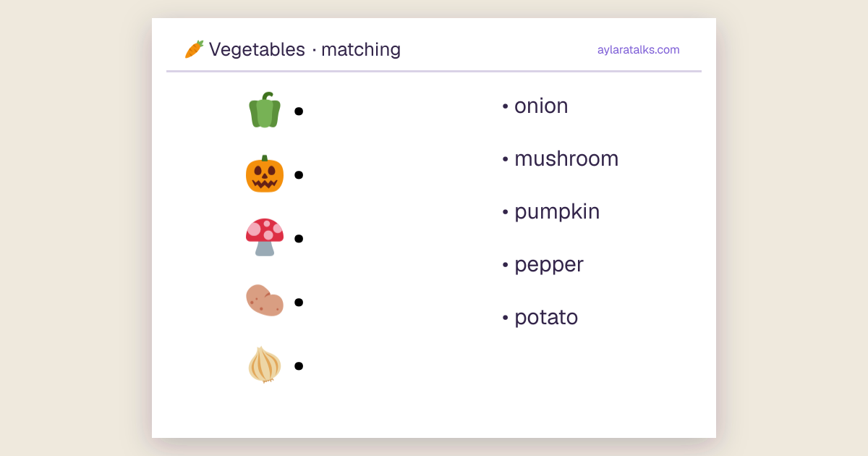Click the green bell pepper icon

[265, 110]
